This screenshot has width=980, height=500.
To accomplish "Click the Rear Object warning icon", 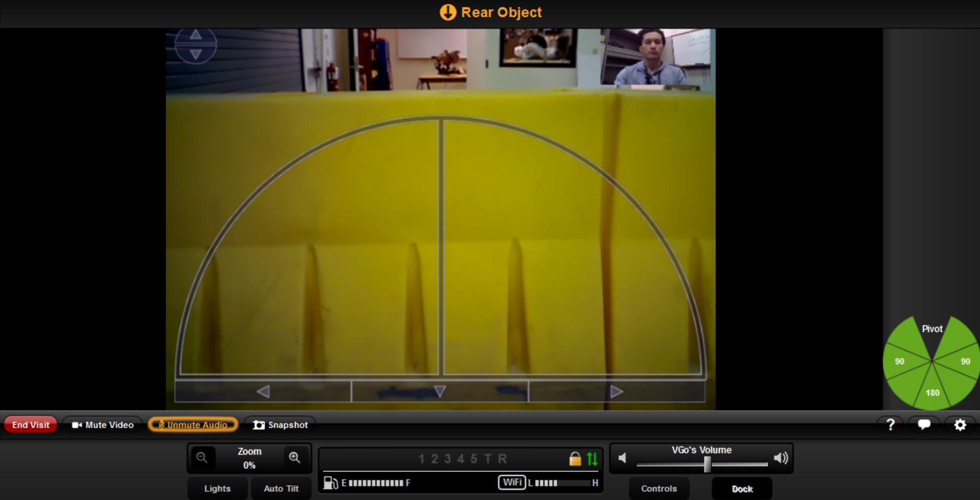I will (x=448, y=12).
